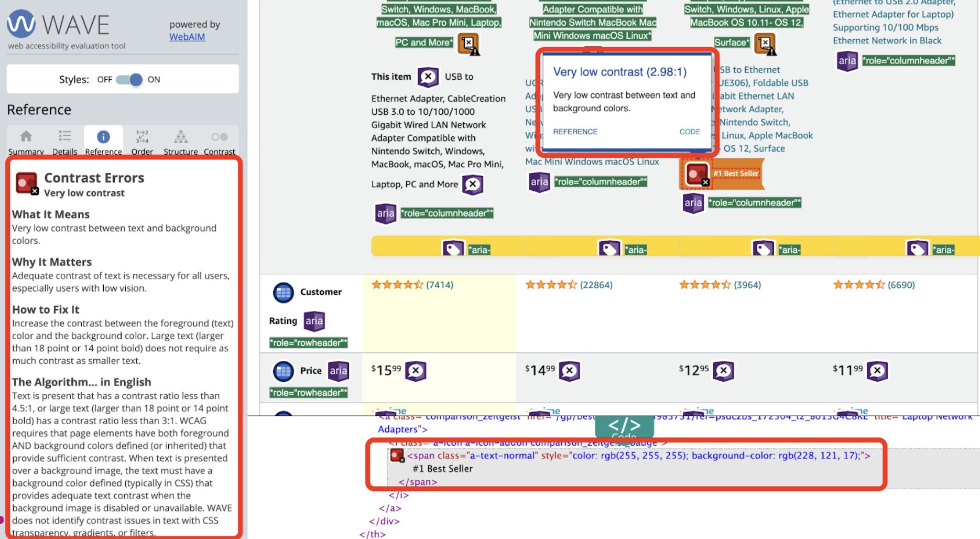
Task: Switch to the Details tab
Action: (64, 142)
